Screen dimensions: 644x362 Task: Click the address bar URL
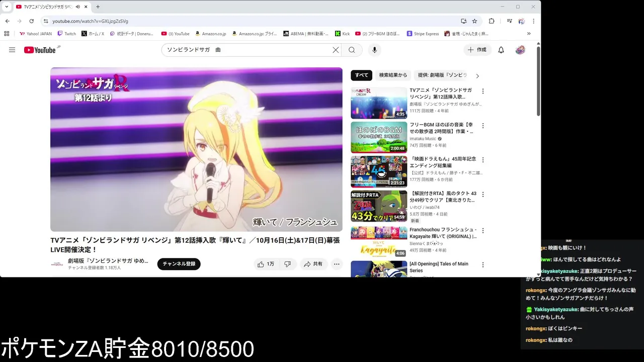click(x=91, y=21)
